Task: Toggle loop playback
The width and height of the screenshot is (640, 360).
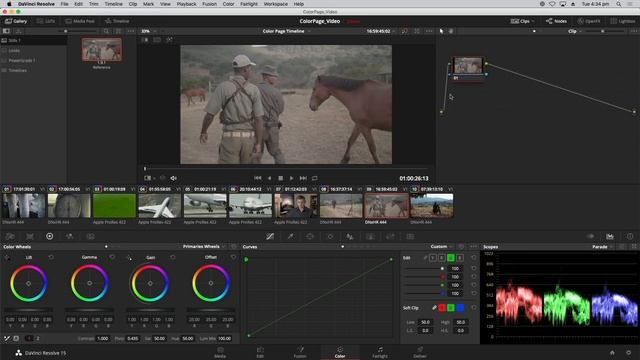Action: [315, 178]
